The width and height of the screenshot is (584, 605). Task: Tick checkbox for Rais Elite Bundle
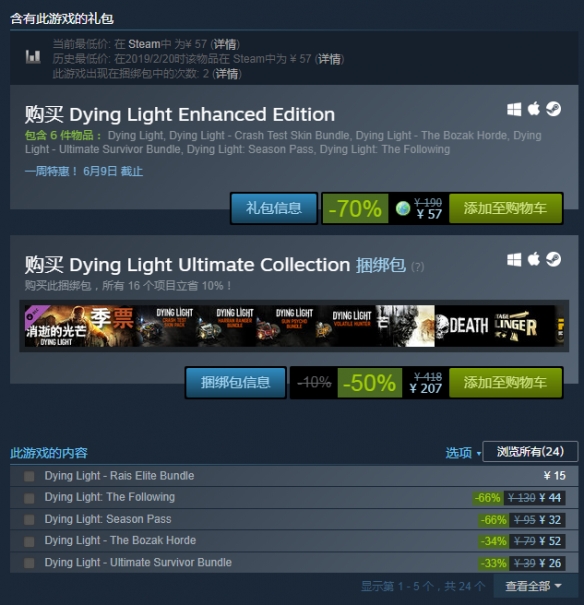coord(29,477)
